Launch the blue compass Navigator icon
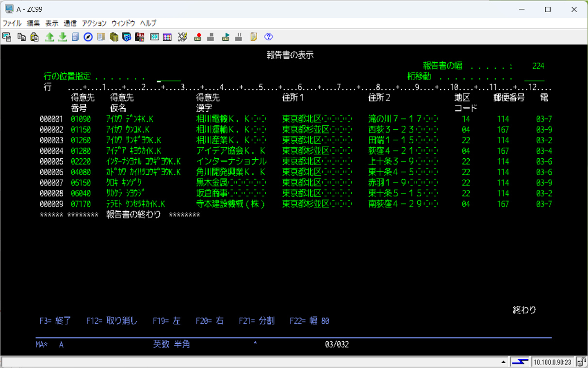Viewport: 588px width, 368px height. [88, 37]
